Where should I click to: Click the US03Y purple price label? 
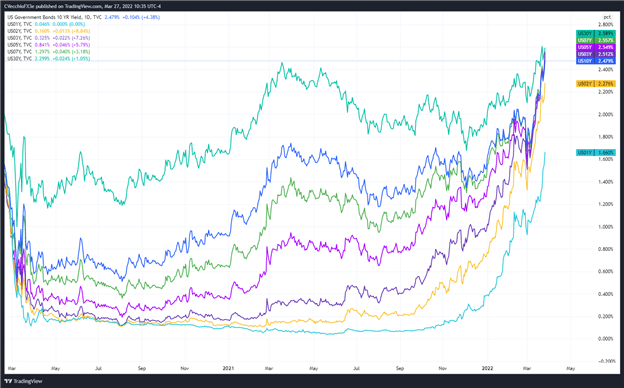click(596, 54)
